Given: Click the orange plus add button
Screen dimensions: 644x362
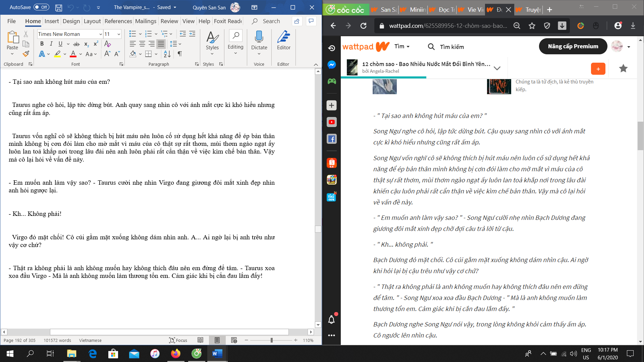Looking at the screenshot, I should 598,69.
